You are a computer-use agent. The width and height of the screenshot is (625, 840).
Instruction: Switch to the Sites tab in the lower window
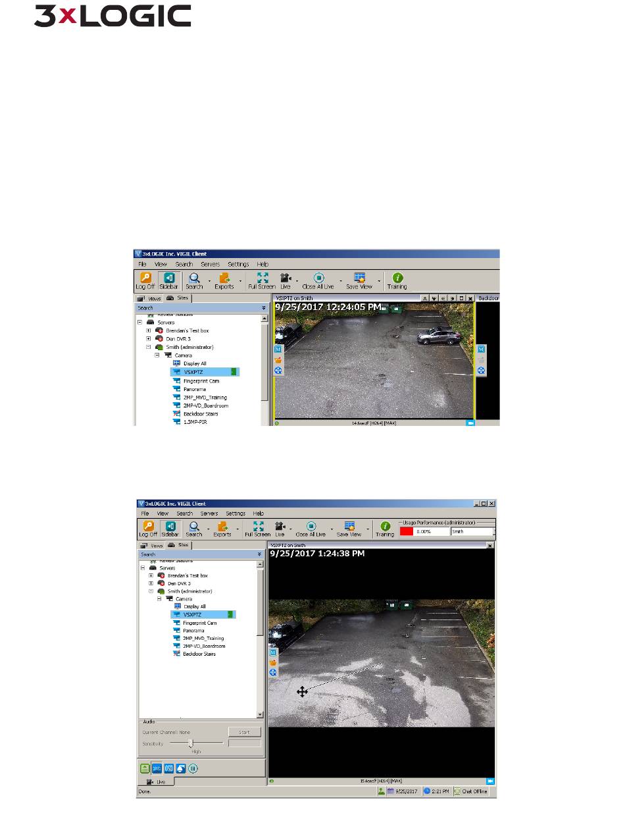178,545
